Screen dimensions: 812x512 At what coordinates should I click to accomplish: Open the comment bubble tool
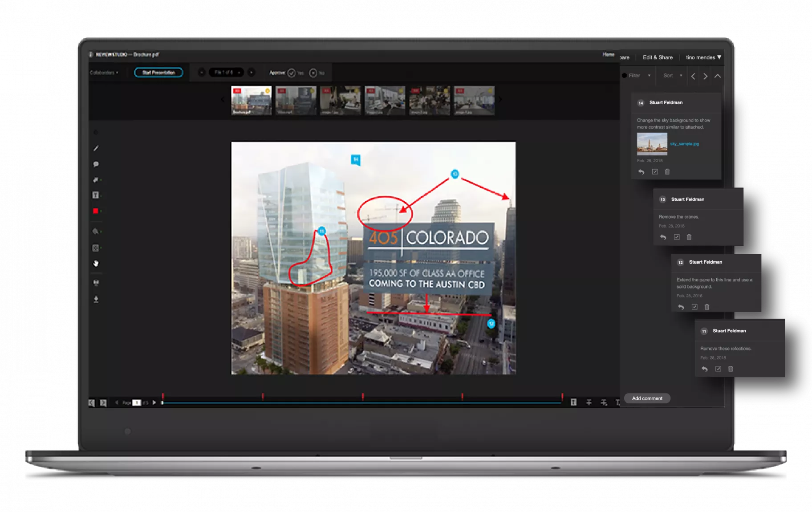tap(96, 164)
